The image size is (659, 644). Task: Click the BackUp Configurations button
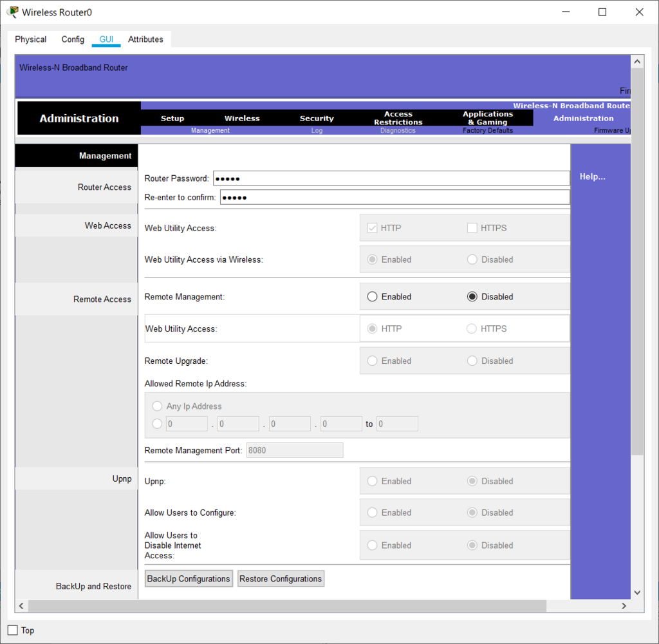click(x=189, y=579)
